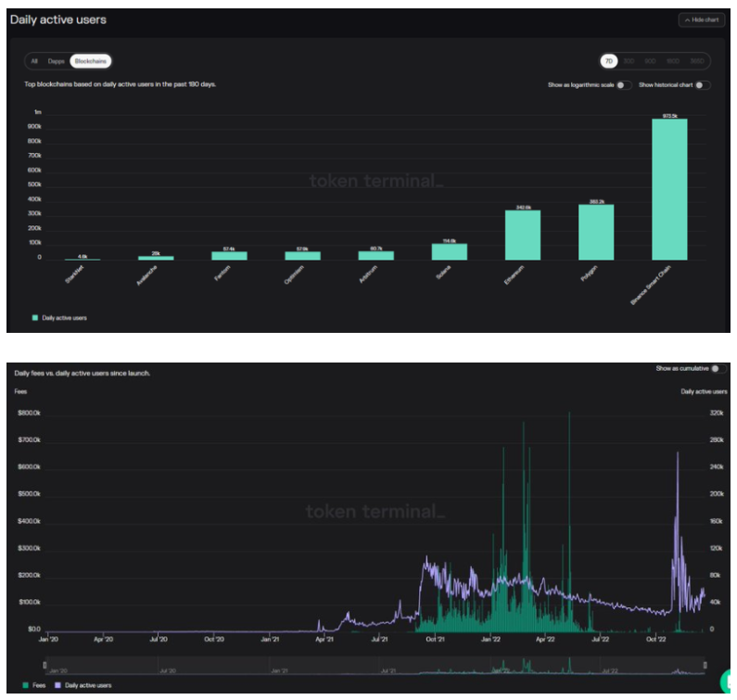This screenshot has height=700, width=737.
Task: Grab the left handle of range slider
Action: click(45, 665)
